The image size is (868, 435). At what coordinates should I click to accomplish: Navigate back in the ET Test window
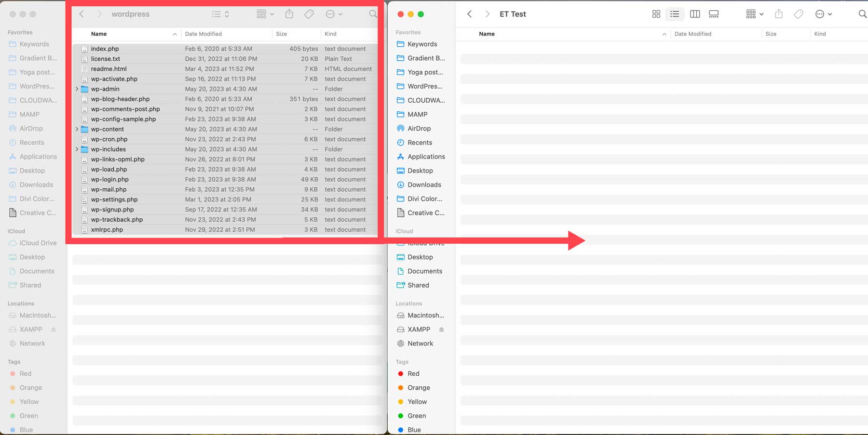coord(469,14)
